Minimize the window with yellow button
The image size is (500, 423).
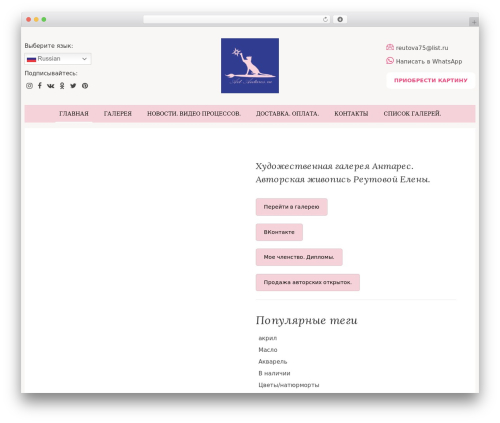pyautogui.click(x=36, y=19)
